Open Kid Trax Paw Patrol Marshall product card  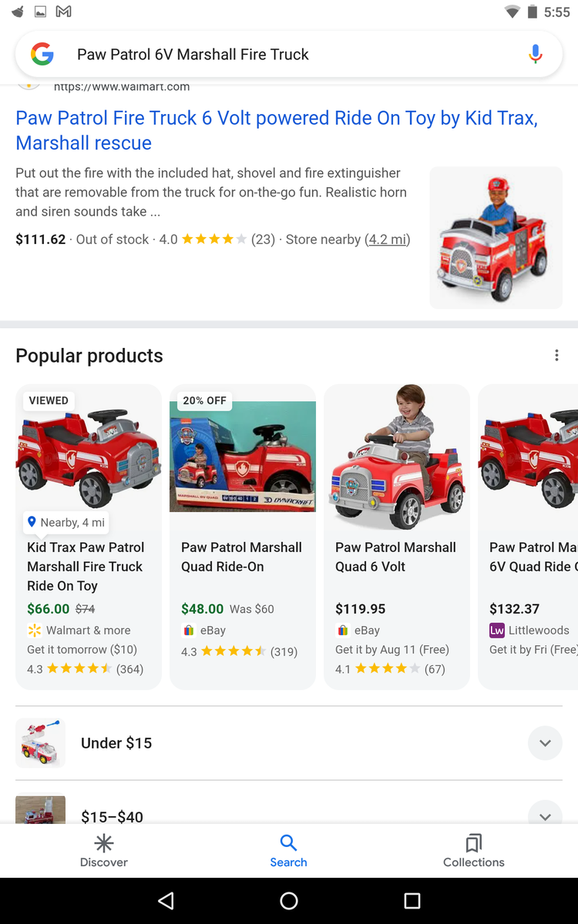click(x=89, y=566)
